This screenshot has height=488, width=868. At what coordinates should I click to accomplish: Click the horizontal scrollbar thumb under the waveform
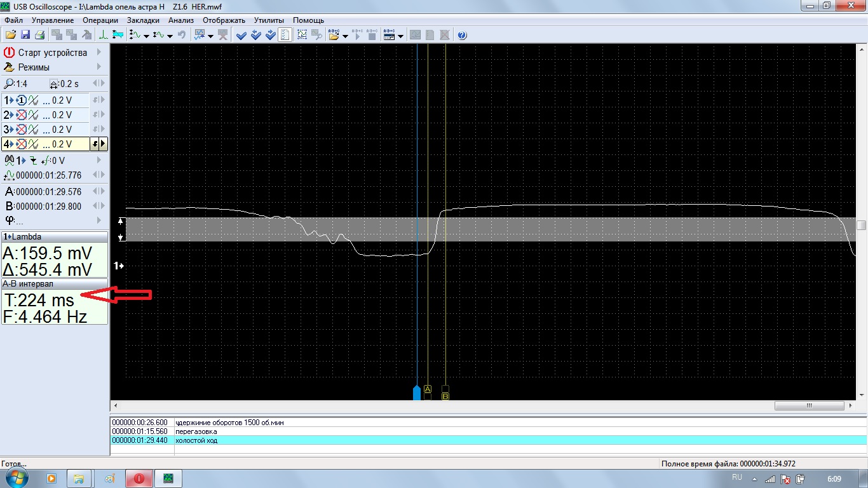[809, 406]
